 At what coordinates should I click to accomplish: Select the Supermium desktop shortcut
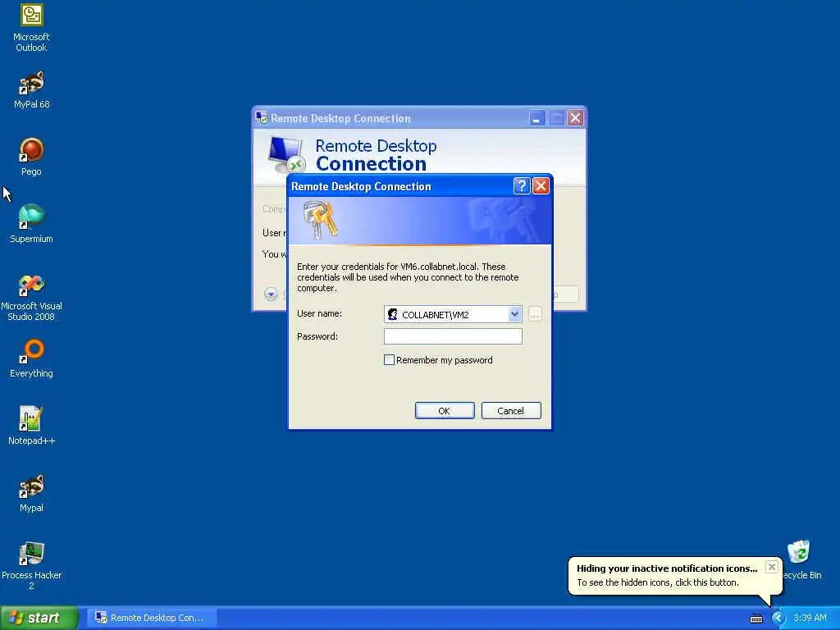tap(31, 224)
